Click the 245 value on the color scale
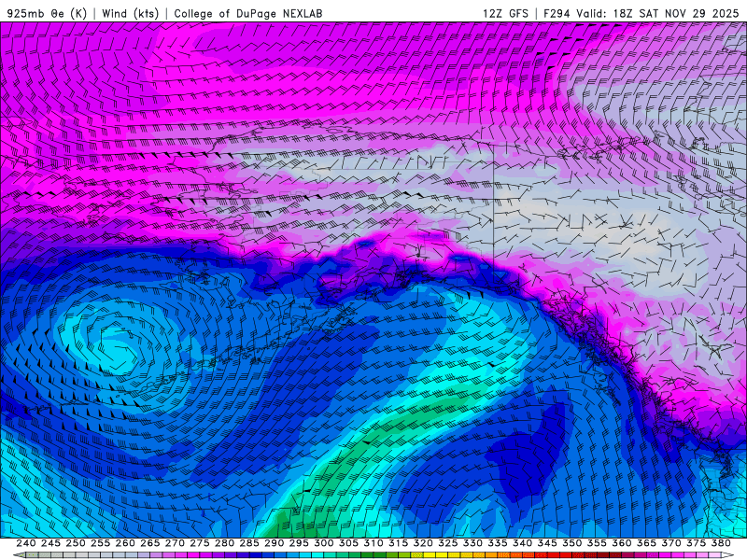The image size is (747, 560). [x=50, y=543]
